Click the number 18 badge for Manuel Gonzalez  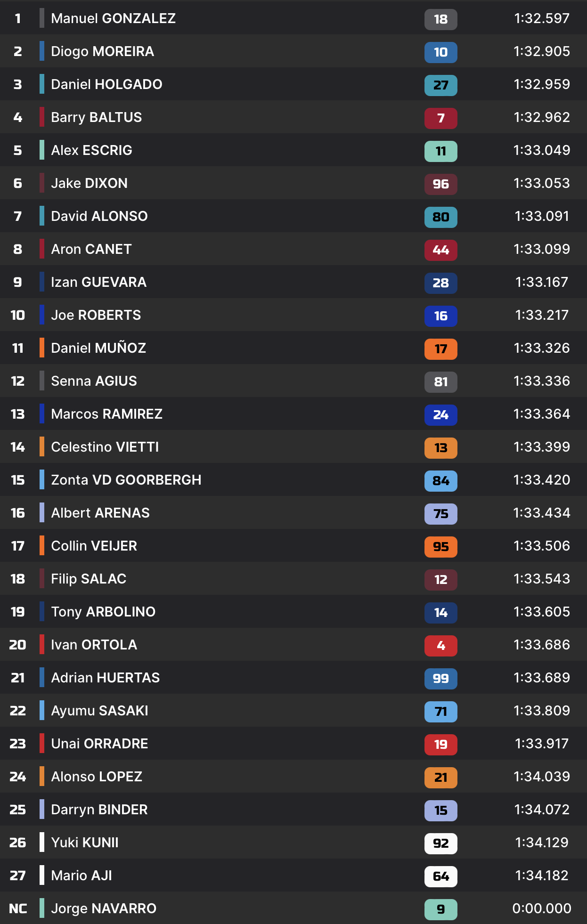click(440, 19)
